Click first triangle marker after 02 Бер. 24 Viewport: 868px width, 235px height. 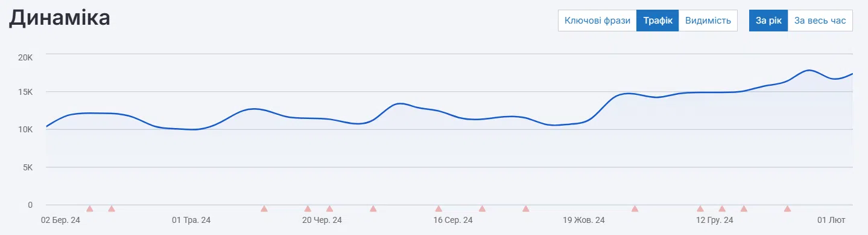[x=90, y=208]
